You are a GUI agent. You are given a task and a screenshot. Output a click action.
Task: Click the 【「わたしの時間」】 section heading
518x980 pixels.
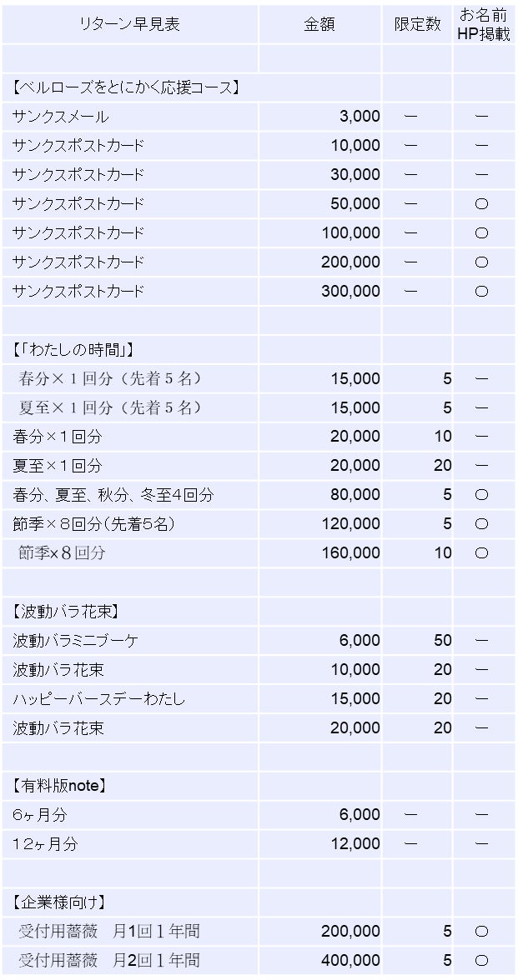[x=73, y=349]
